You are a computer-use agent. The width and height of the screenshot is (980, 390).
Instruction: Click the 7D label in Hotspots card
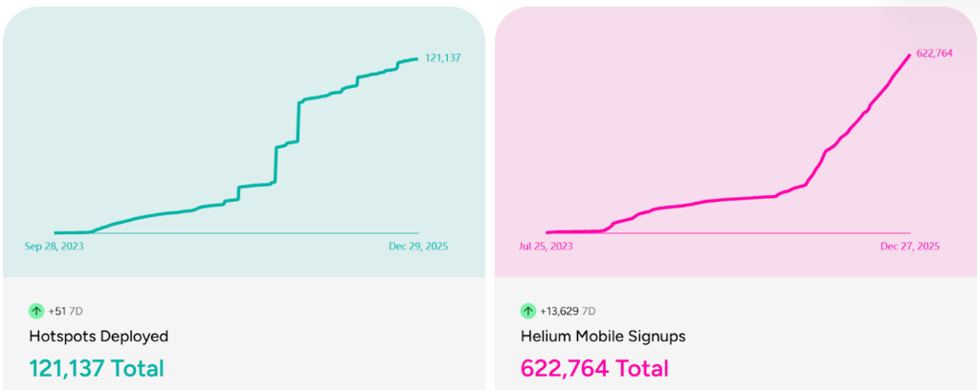[76, 311]
